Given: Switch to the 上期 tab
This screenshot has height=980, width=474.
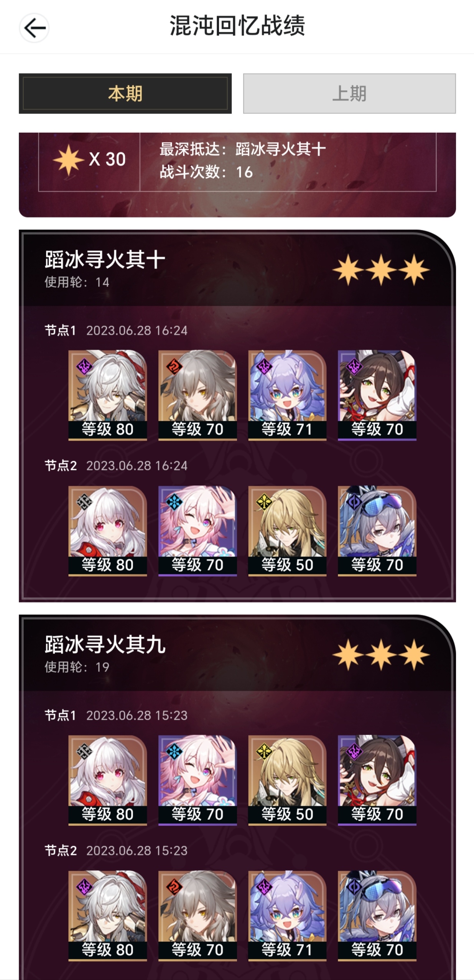Looking at the screenshot, I should point(349,94).
